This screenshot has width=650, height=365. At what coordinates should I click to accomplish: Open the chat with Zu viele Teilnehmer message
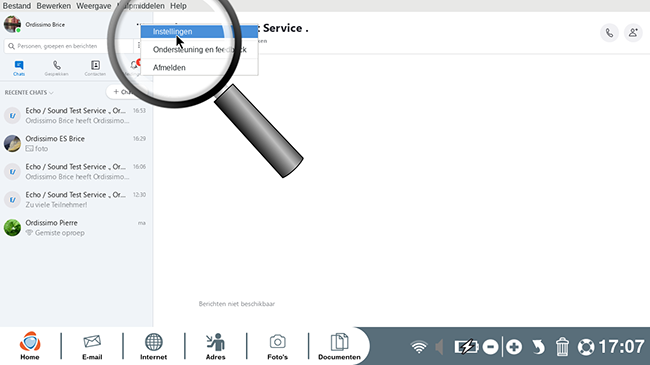coord(76,200)
